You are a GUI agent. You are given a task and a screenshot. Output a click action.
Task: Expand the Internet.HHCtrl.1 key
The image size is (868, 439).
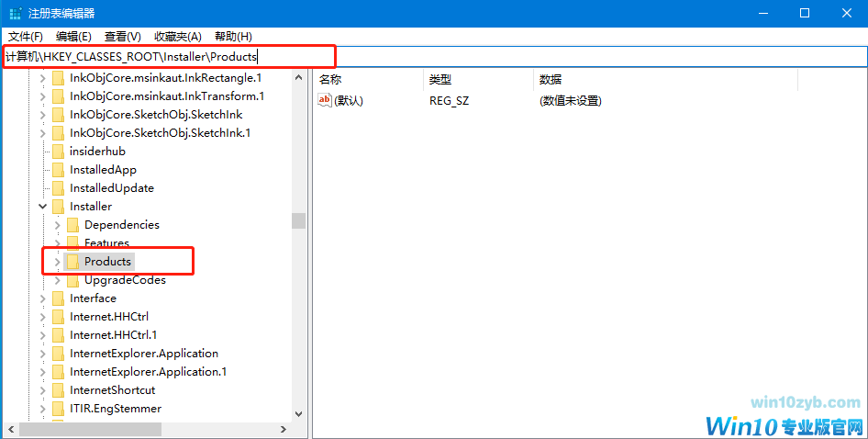pos(42,335)
